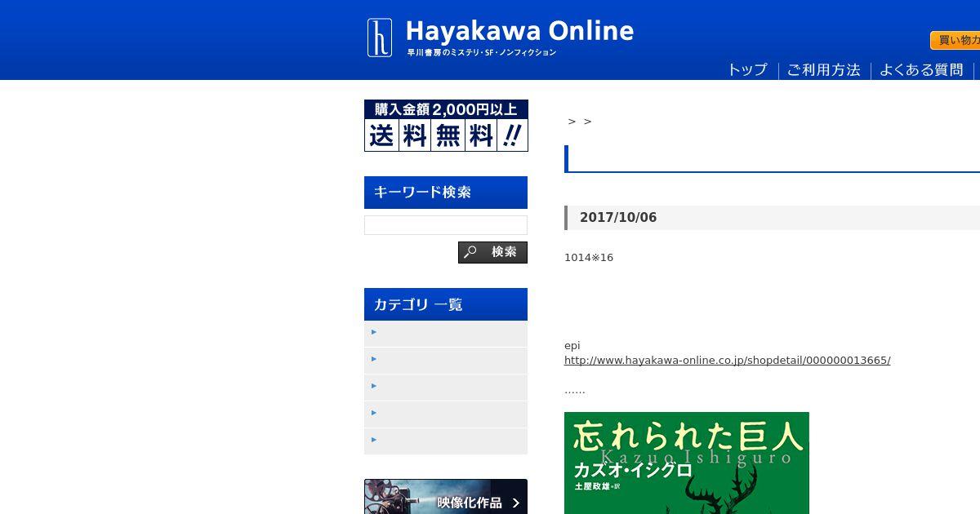Focus the keyword search input field
The width and height of the screenshot is (980, 514).
pyautogui.click(x=446, y=225)
